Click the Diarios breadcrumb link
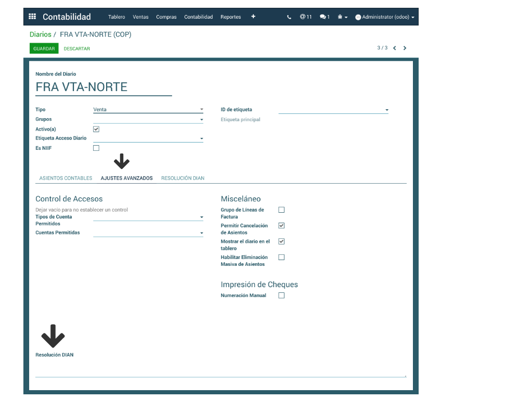This screenshot has height=399, width=532. click(x=41, y=35)
